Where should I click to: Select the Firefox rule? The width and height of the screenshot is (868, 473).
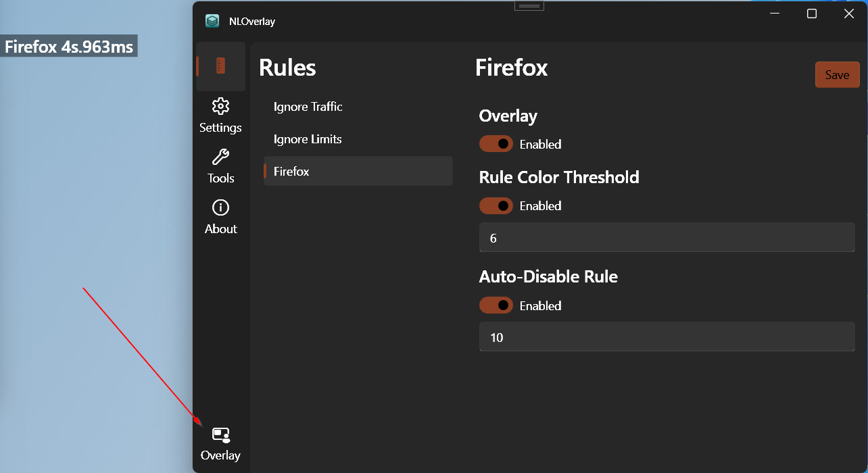tap(358, 171)
